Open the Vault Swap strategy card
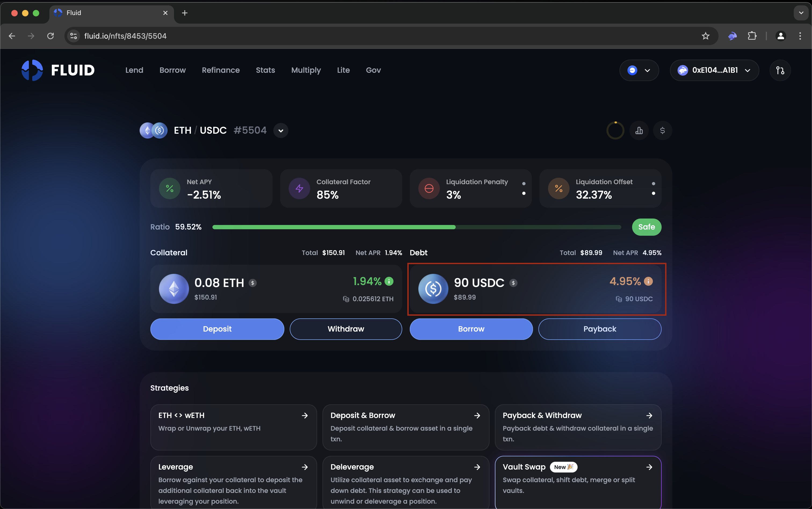Screen dimensions: 812x509 point(578,482)
